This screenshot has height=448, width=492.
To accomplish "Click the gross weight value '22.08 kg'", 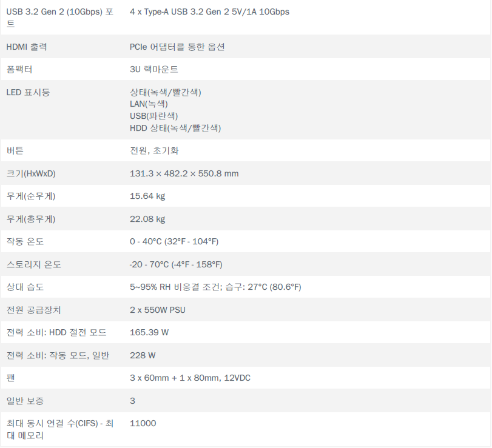I will click(147, 219).
